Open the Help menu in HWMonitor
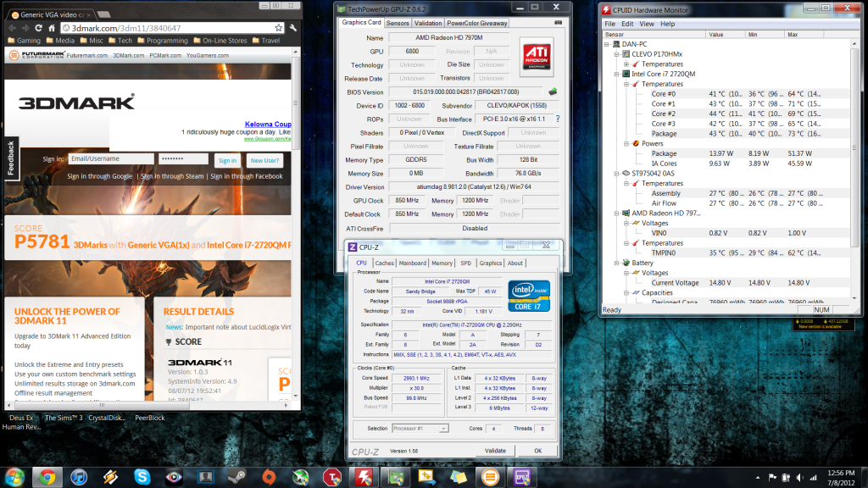The image size is (868, 488). point(668,24)
